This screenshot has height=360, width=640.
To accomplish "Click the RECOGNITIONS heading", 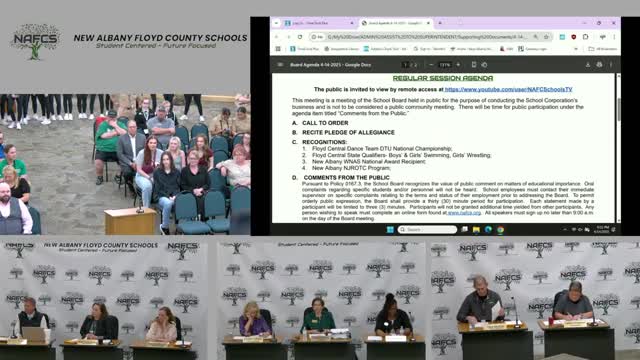I will [324, 142].
